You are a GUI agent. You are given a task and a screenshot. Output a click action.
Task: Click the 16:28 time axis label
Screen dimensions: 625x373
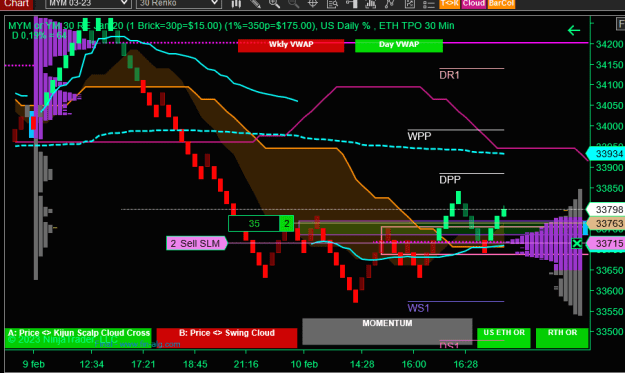pos(466,364)
